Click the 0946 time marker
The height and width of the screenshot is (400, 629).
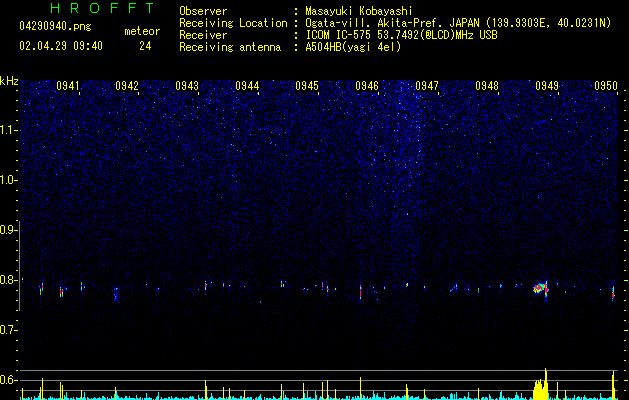pos(367,86)
